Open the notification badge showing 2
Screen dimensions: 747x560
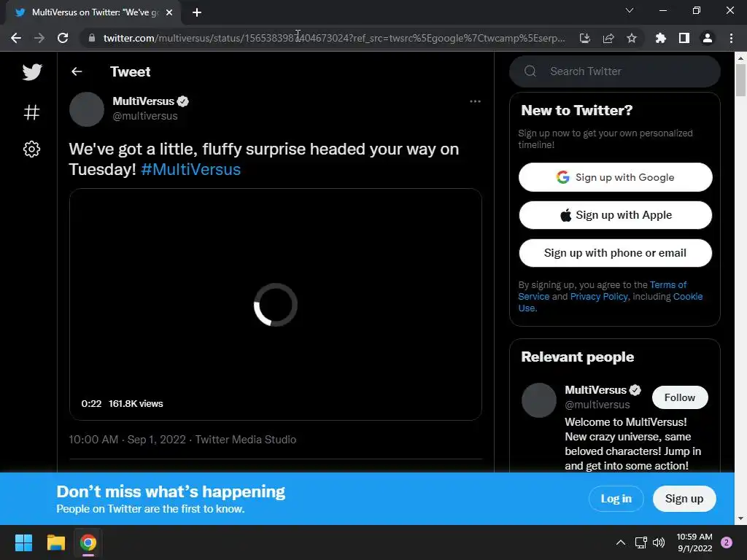pyautogui.click(x=727, y=542)
